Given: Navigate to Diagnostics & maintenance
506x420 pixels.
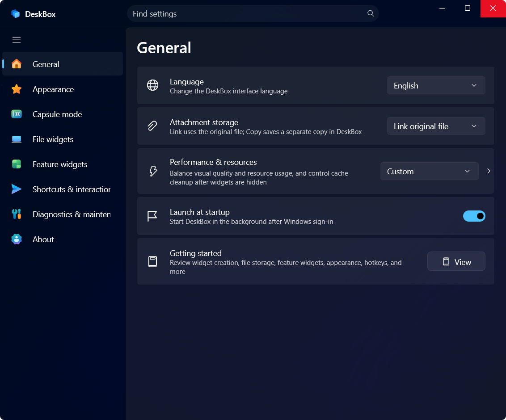Looking at the screenshot, I should pyautogui.click(x=63, y=214).
